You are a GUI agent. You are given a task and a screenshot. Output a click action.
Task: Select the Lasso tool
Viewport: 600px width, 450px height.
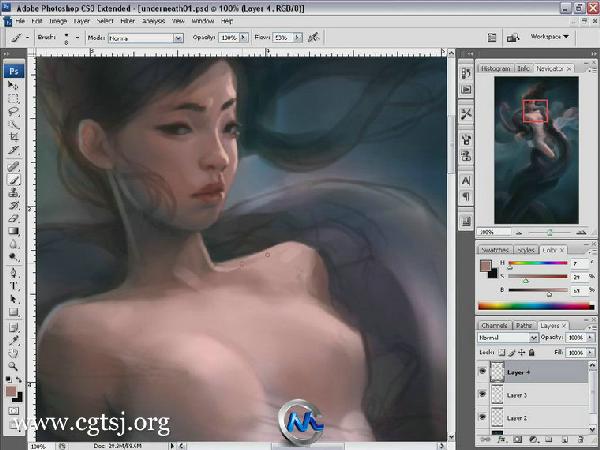click(15, 112)
